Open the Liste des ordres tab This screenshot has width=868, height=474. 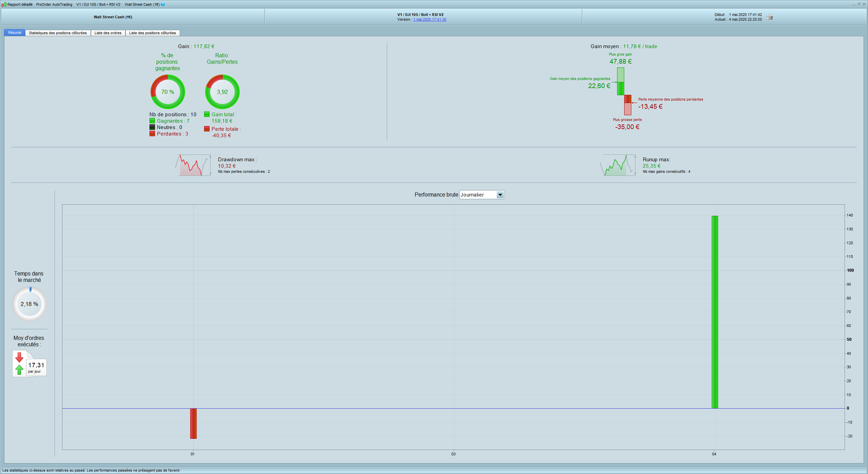pos(108,33)
